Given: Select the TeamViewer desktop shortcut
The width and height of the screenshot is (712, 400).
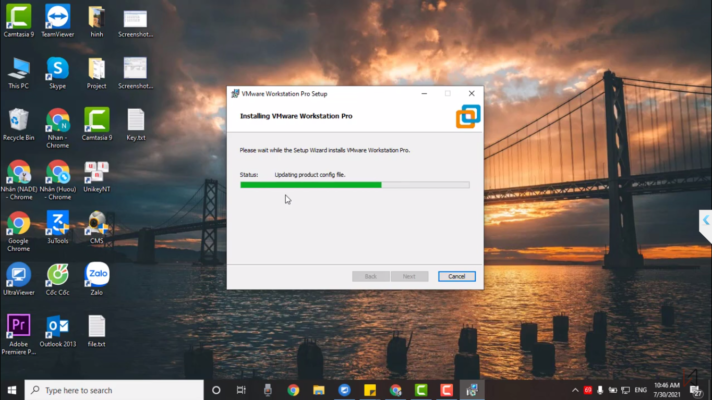Looking at the screenshot, I should click(58, 20).
